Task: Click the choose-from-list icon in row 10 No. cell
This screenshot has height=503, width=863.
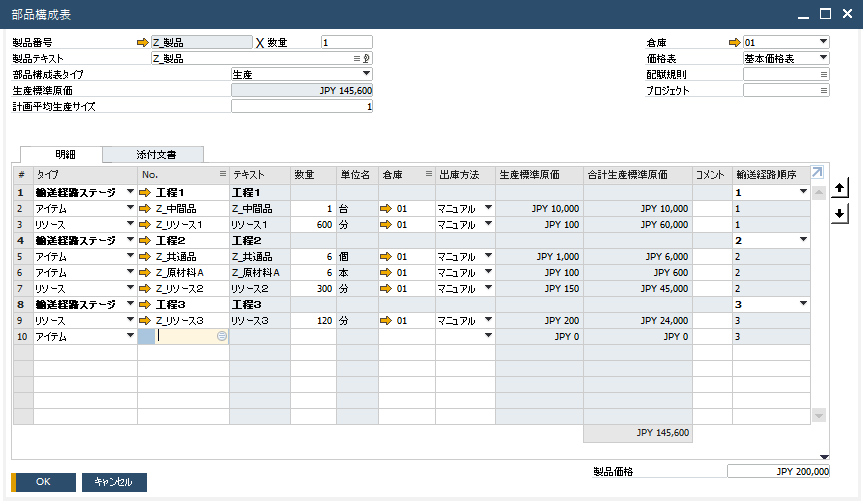Action: point(221,337)
